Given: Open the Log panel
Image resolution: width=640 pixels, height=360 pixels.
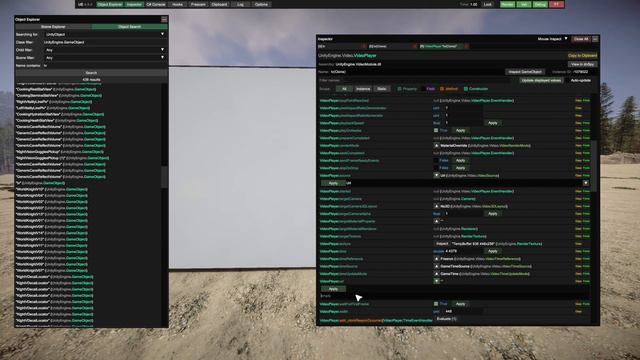Looking at the screenshot, I should 240,4.
